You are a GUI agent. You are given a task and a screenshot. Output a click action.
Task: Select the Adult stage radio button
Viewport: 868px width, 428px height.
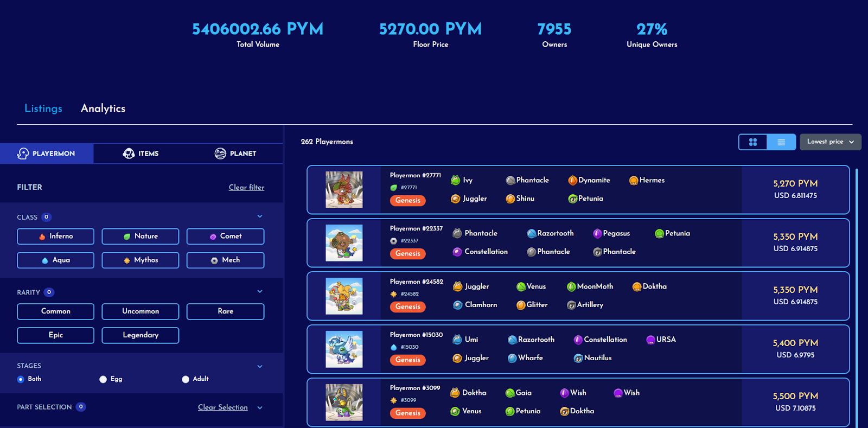pyautogui.click(x=186, y=379)
